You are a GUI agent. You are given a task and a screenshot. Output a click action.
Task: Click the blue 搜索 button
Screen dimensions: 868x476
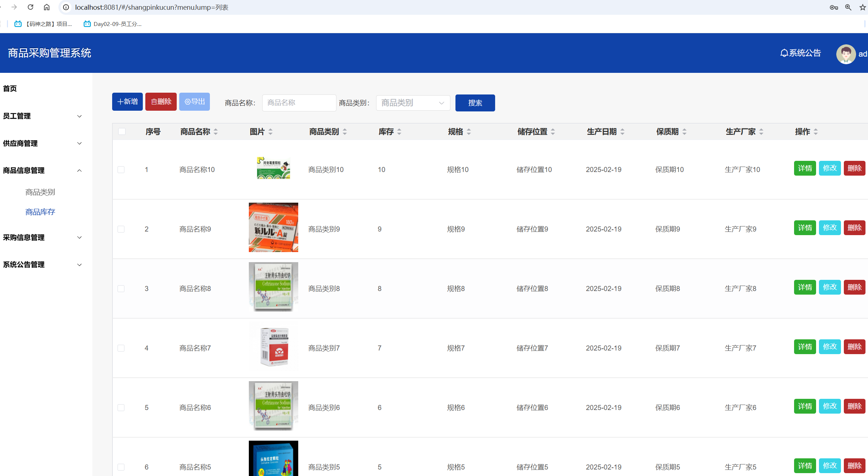pos(475,103)
